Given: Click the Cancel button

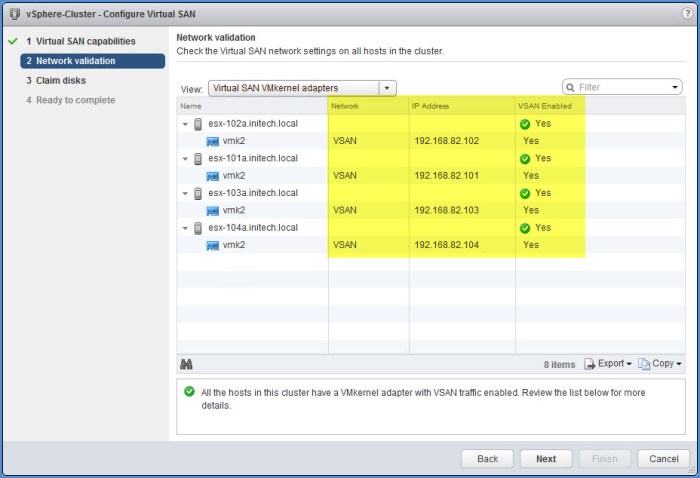Looking at the screenshot, I should click(663, 459).
